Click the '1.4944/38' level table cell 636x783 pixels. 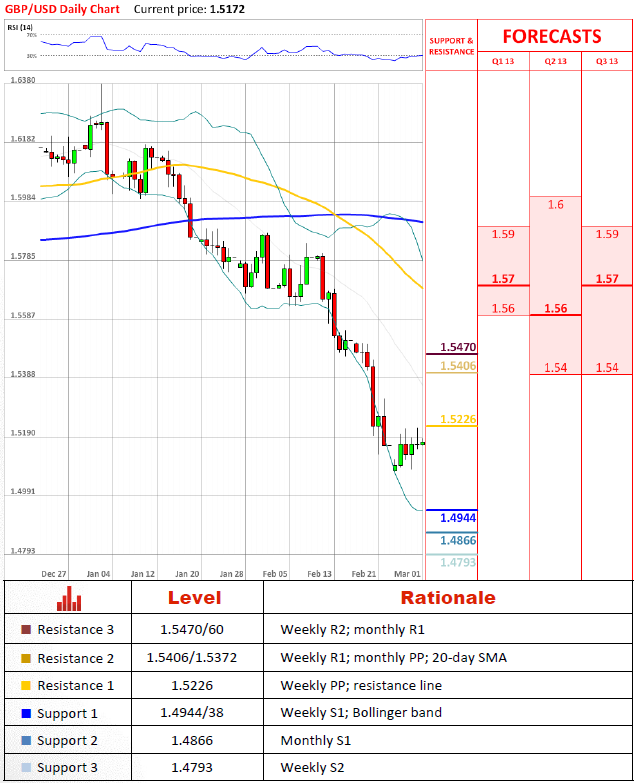pos(192,712)
